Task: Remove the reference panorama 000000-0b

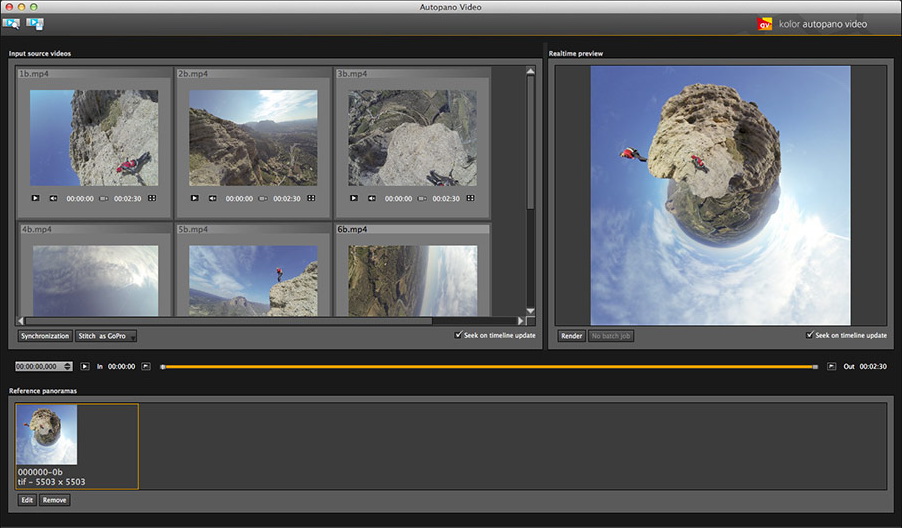Action: coord(55,499)
